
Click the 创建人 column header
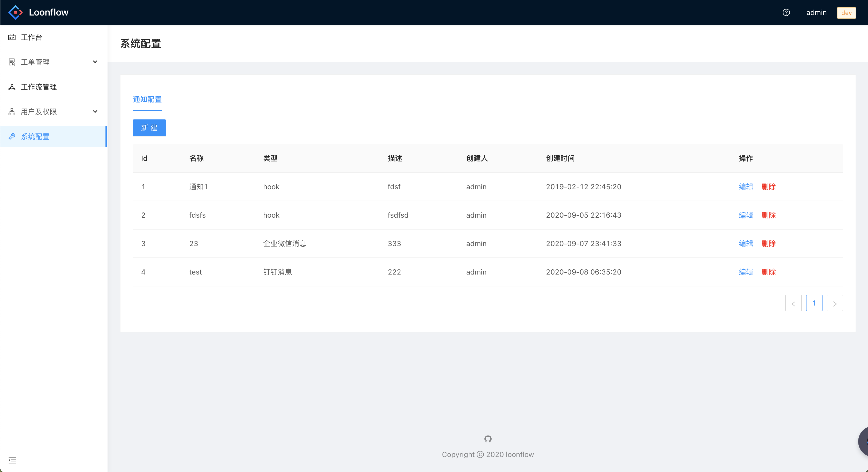[x=477, y=158]
